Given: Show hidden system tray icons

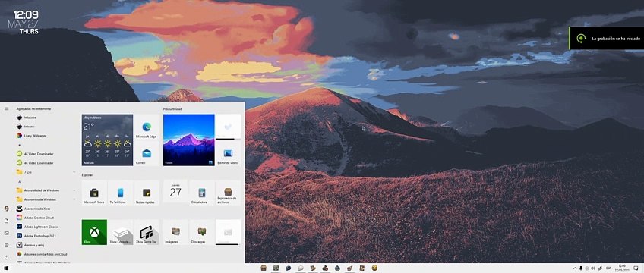Looking at the screenshot, I should coord(575,268).
